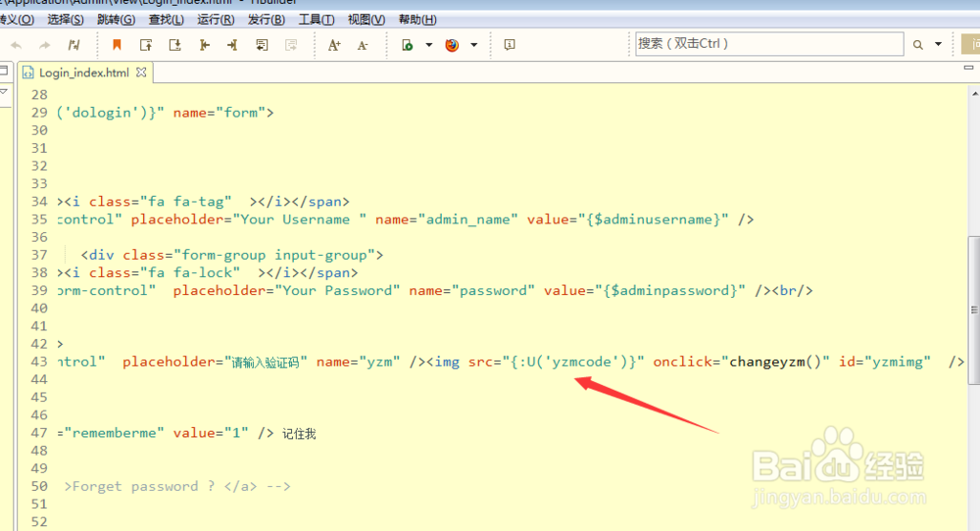Image resolution: width=980 pixels, height=531 pixels.
Task: Click the search box labeled 搜索（双击Ctrl）
Action: (769, 44)
